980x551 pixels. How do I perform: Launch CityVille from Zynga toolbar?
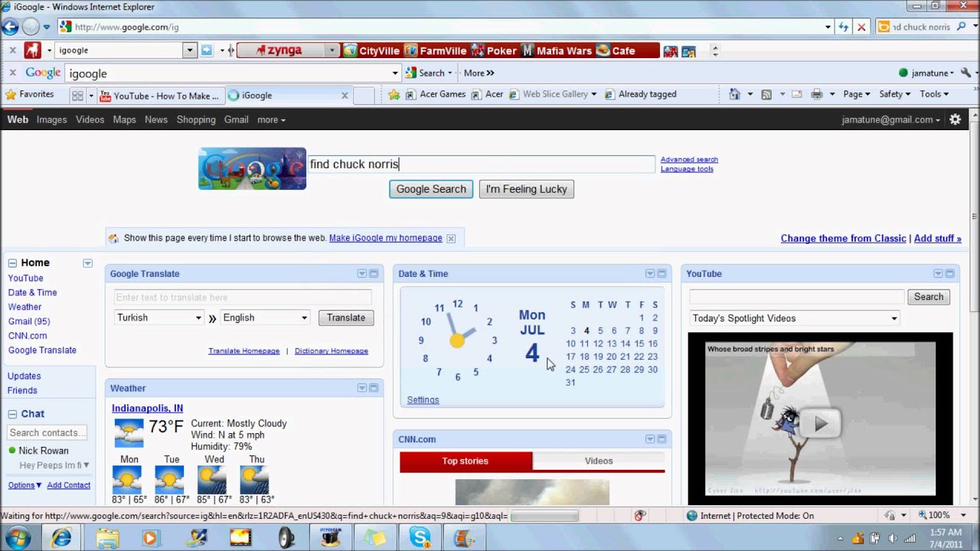(x=371, y=51)
